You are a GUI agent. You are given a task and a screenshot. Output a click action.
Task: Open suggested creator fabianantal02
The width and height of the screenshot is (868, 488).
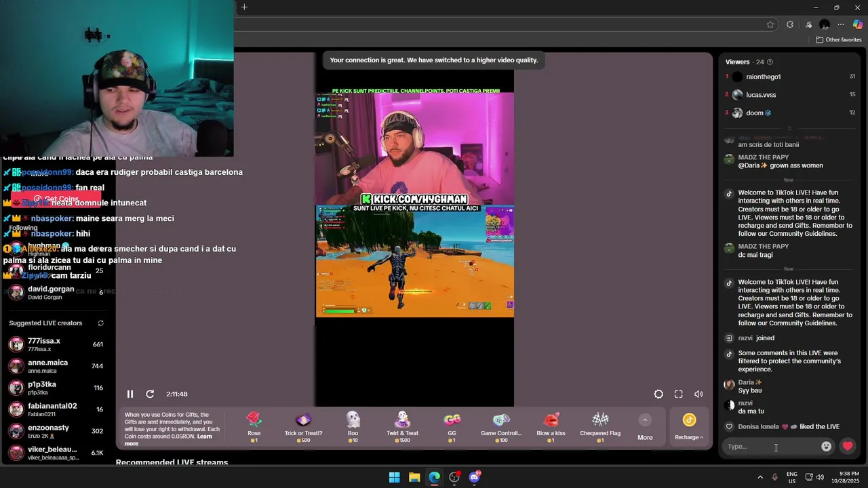click(x=56, y=409)
